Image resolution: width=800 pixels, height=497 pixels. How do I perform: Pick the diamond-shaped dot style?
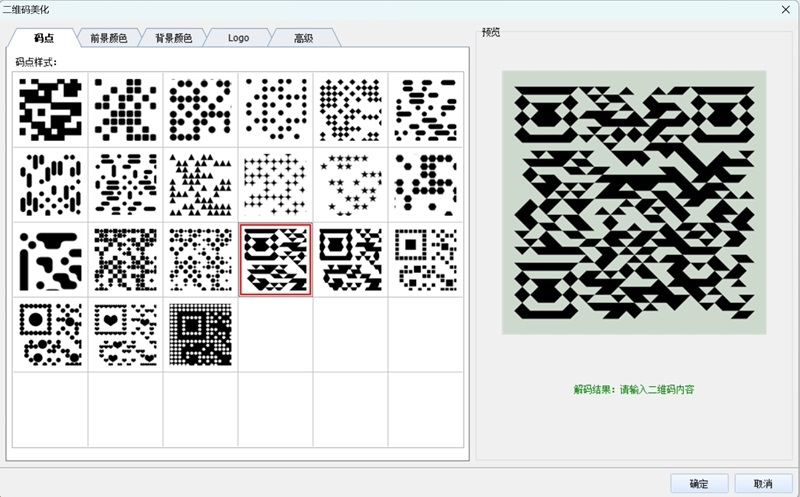click(x=350, y=109)
